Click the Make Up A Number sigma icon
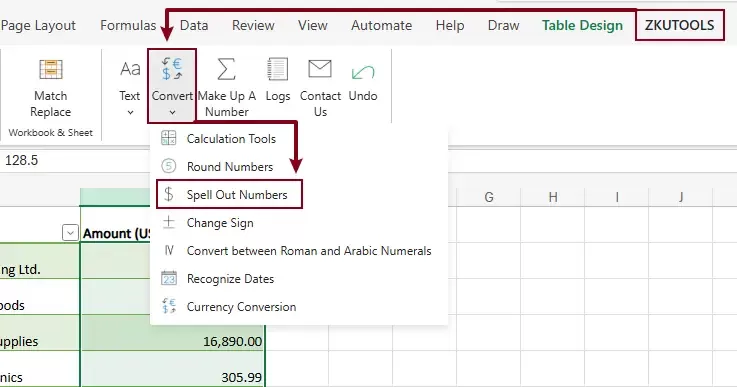The image size is (737, 387). tap(226, 69)
